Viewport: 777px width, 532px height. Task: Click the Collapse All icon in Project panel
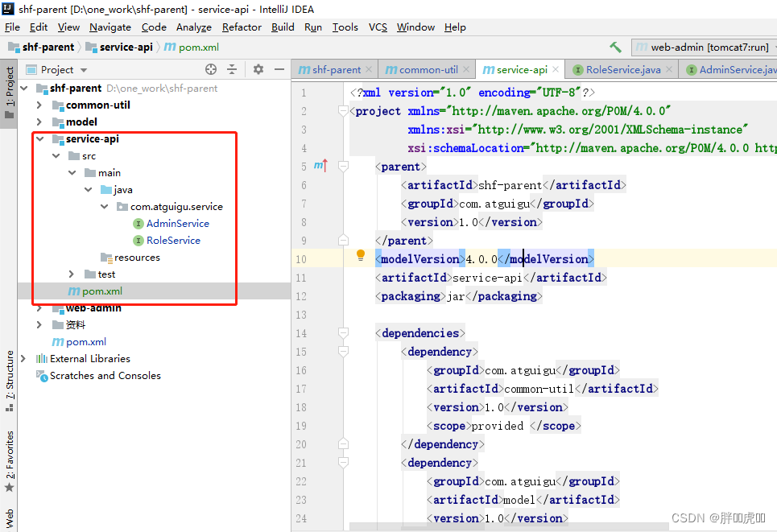pos(231,69)
